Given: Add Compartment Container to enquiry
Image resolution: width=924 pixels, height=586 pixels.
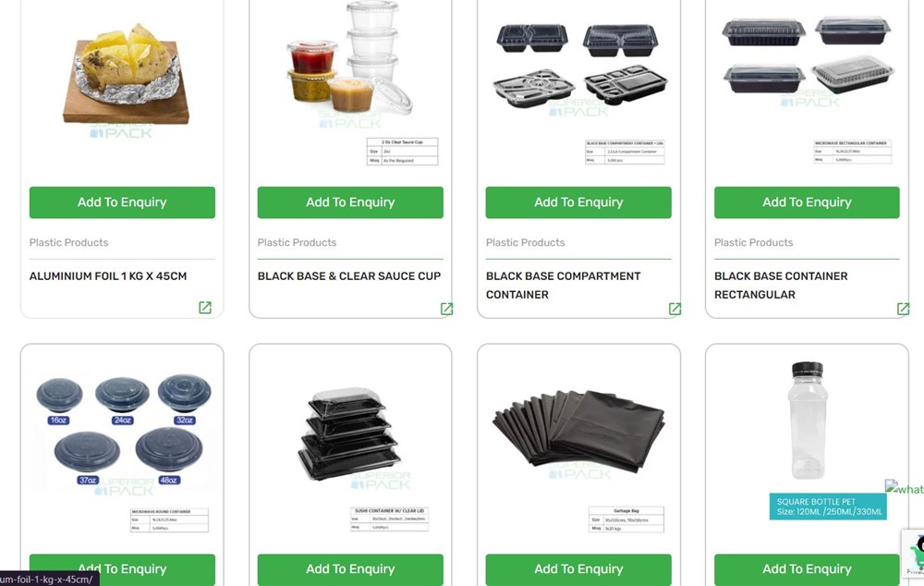Looking at the screenshot, I should (x=578, y=202).
